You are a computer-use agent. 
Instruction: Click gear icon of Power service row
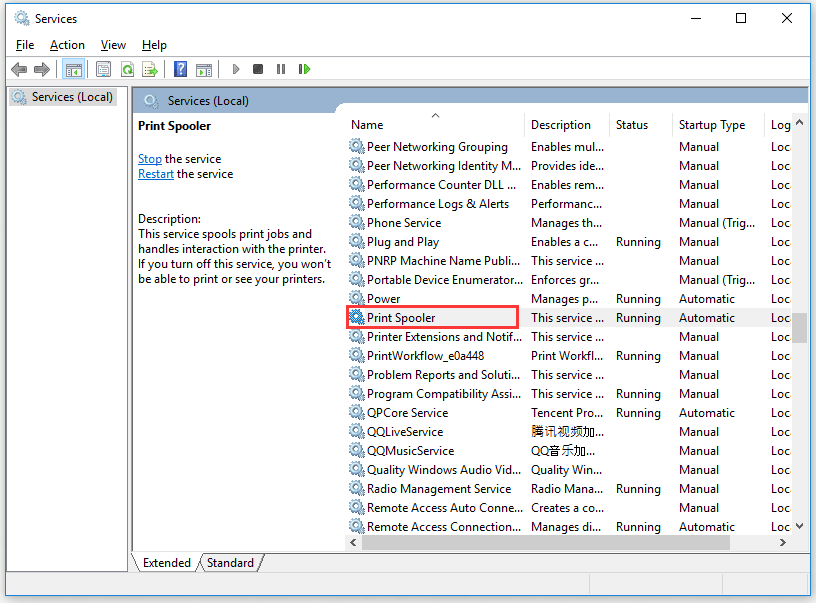pos(356,298)
